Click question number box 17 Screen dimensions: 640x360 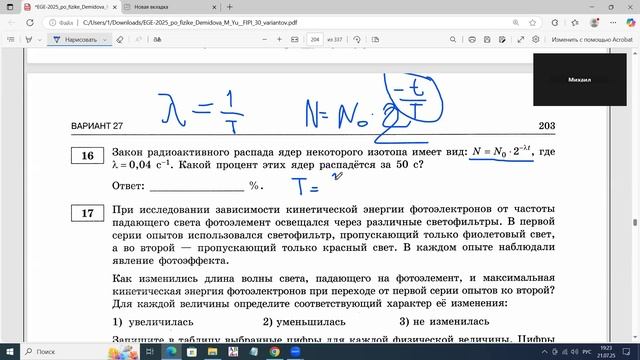[x=87, y=213]
